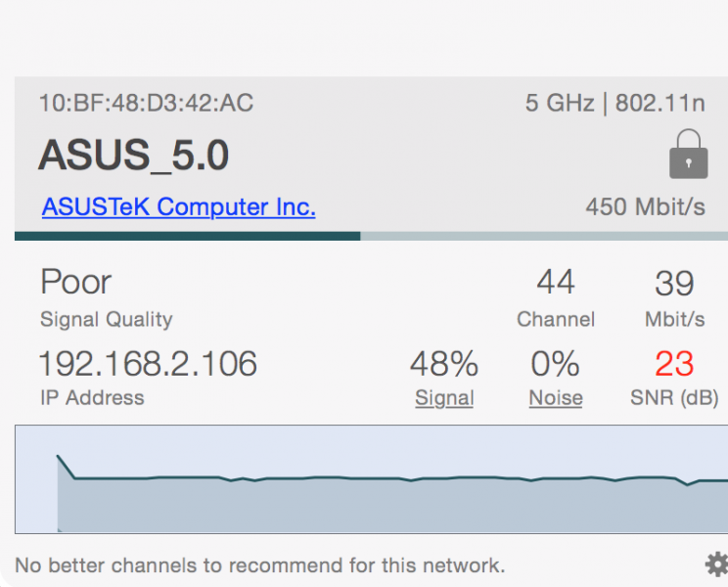The height and width of the screenshot is (587, 728).
Task: Click the Channel 44 value
Action: pyautogui.click(x=556, y=283)
